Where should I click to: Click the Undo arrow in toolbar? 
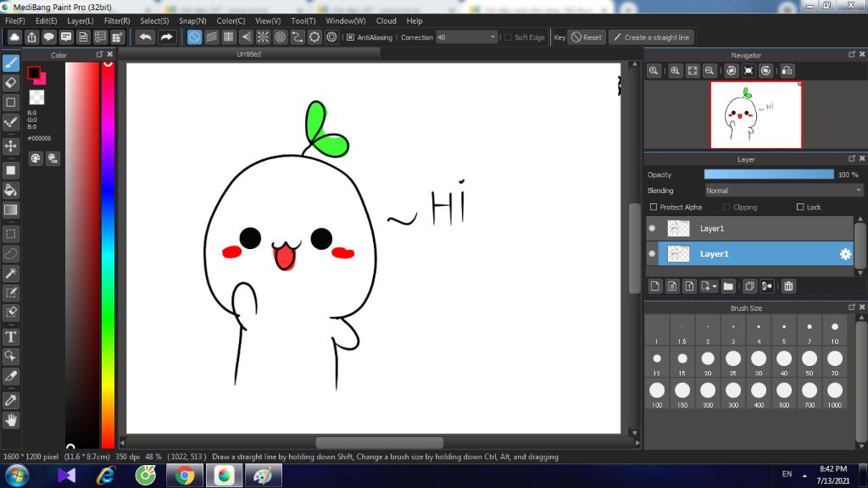point(146,37)
